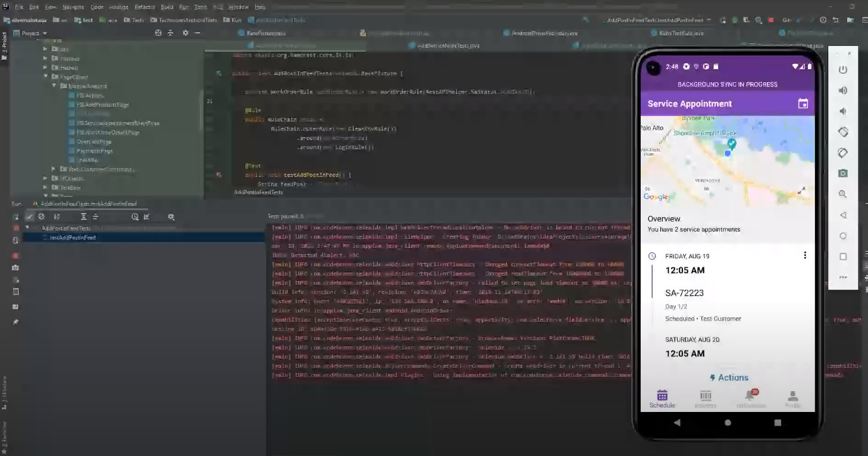This screenshot has width=868, height=456.
Task: Open SA-72223 appointment card
Action: tap(727, 289)
